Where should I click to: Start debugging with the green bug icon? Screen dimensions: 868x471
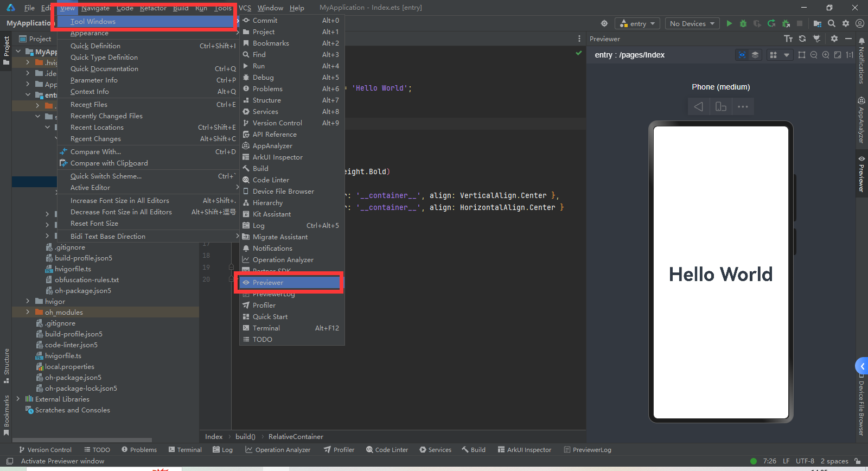[x=743, y=23]
